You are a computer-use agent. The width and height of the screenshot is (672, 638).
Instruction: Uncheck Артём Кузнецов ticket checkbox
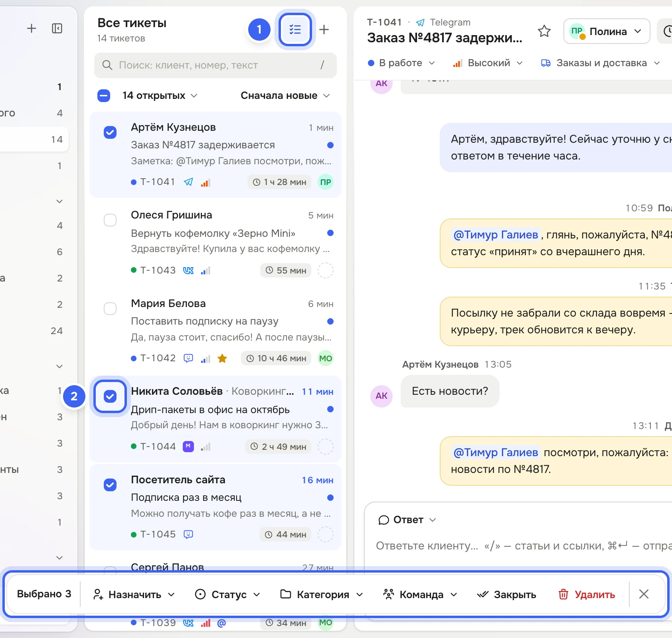pyautogui.click(x=110, y=132)
